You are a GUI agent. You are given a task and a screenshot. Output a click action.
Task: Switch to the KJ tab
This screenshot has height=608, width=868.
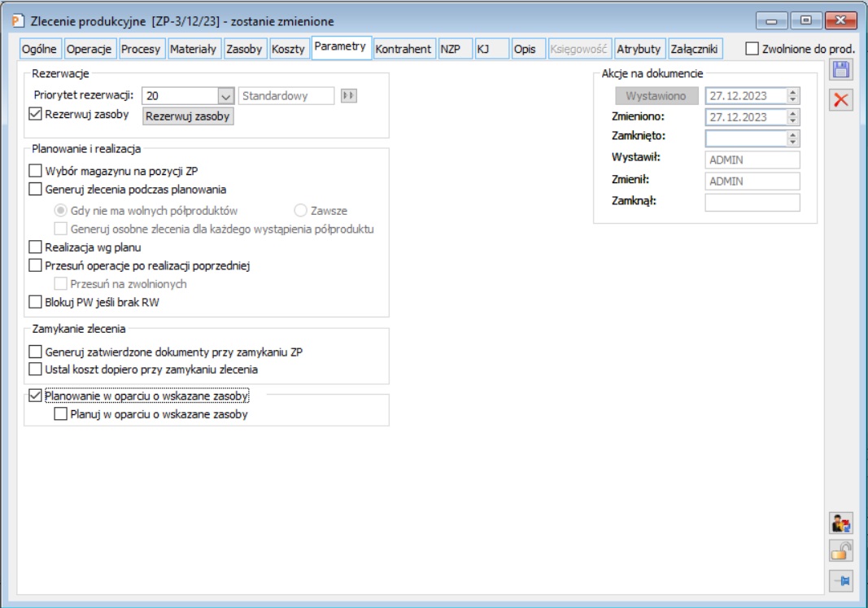point(491,49)
